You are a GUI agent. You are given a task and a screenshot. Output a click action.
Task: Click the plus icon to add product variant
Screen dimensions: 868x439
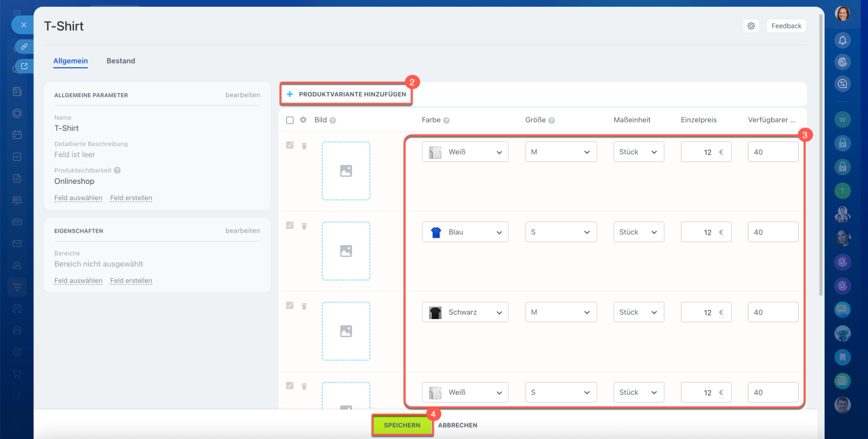click(290, 94)
